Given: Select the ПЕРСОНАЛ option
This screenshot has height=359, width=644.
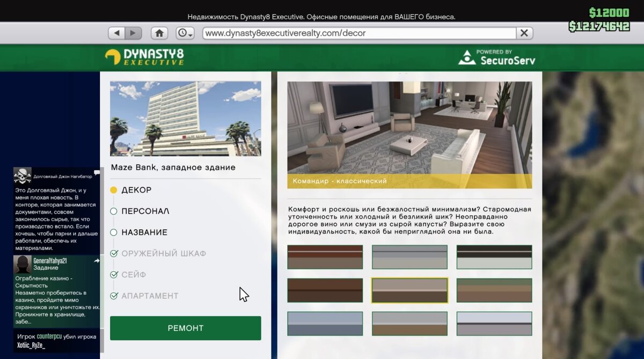Looking at the screenshot, I should coord(140,211).
